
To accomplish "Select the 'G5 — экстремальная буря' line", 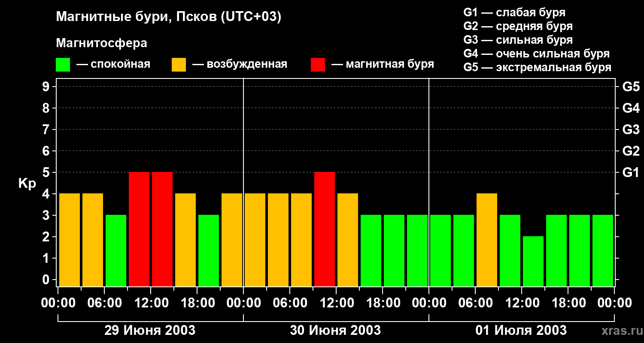I will [538, 67].
